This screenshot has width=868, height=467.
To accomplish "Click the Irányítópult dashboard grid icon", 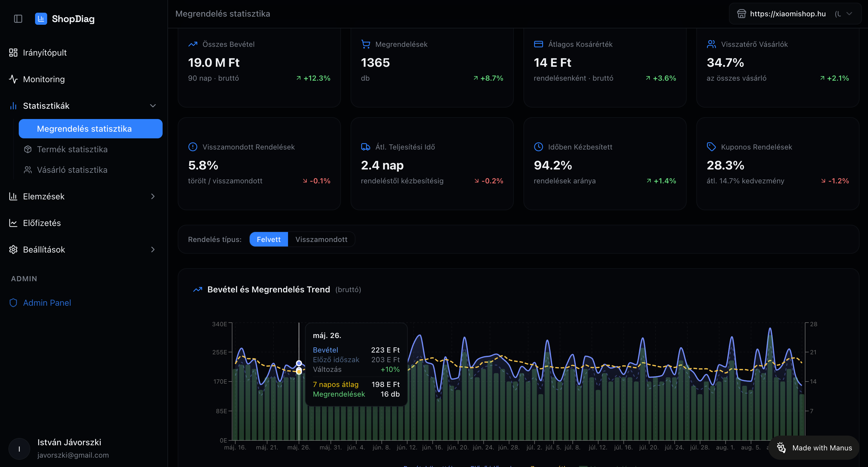I will pos(13,53).
